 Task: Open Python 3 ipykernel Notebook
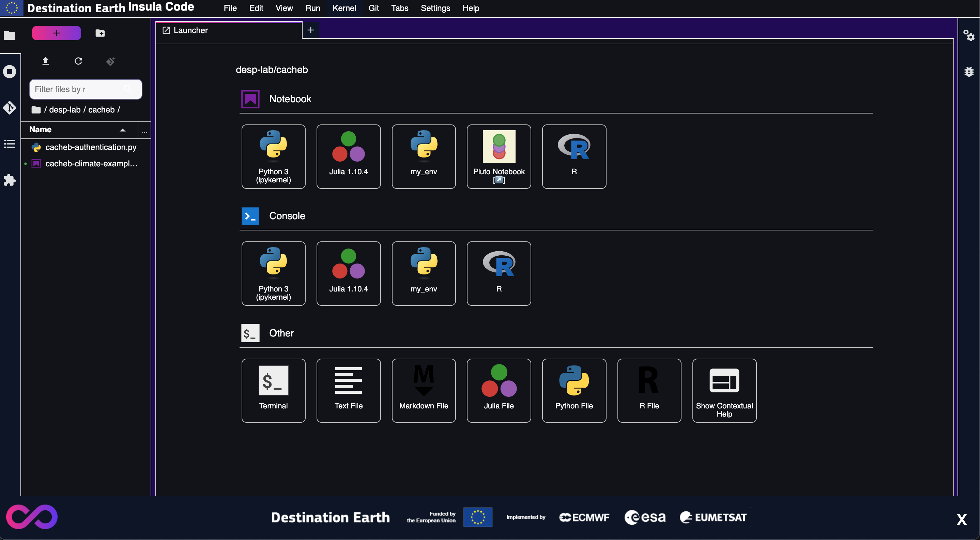pyautogui.click(x=273, y=155)
